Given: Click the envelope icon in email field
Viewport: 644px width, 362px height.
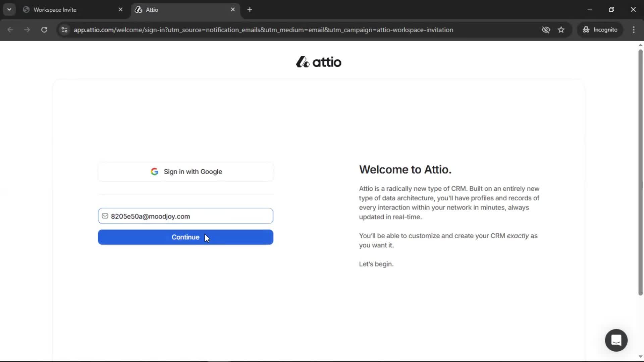Looking at the screenshot, I should pos(105,216).
